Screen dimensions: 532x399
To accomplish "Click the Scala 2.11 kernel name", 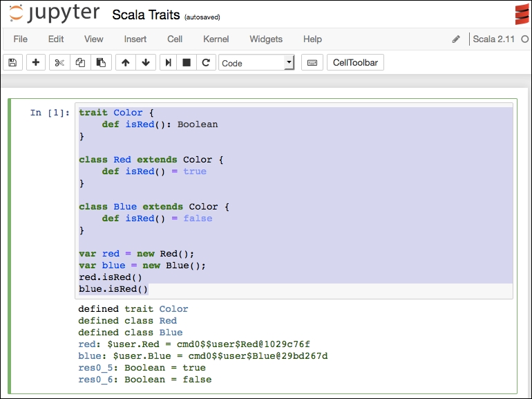I will 494,39.
